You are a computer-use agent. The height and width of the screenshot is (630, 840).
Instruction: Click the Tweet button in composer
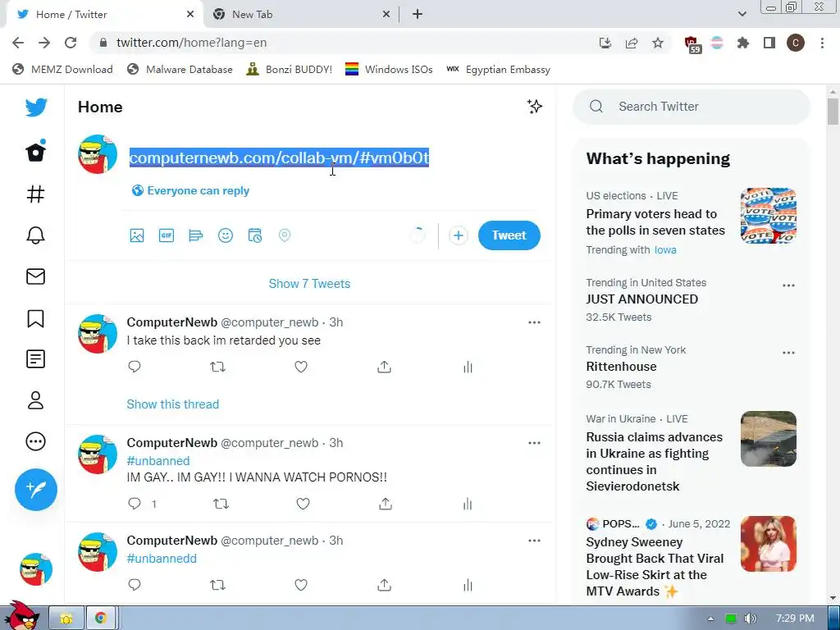pyautogui.click(x=509, y=235)
